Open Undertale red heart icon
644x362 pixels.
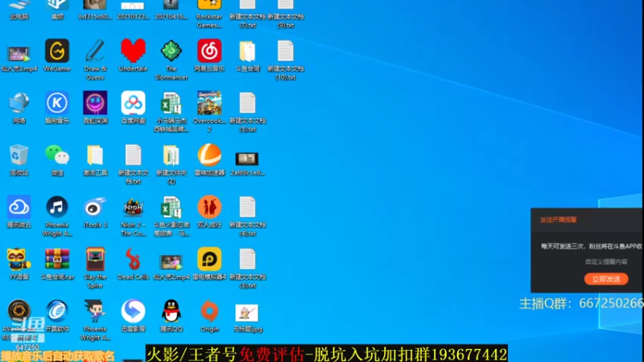pyautogui.click(x=133, y=51)
